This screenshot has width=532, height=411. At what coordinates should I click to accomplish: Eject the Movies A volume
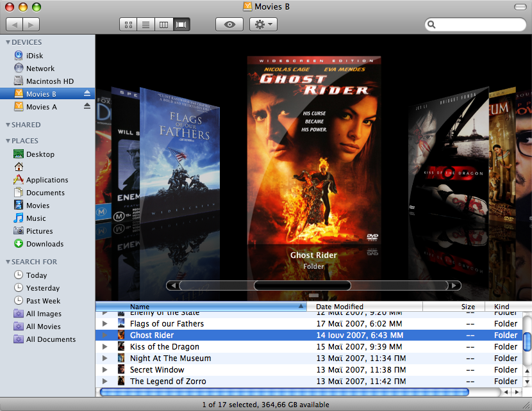(x=87, y=106)
